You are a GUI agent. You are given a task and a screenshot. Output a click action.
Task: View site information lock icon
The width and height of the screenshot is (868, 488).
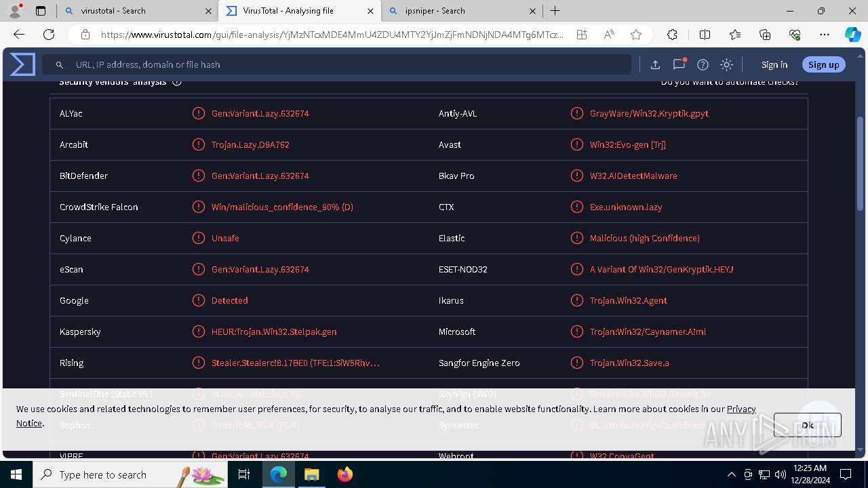85,35
